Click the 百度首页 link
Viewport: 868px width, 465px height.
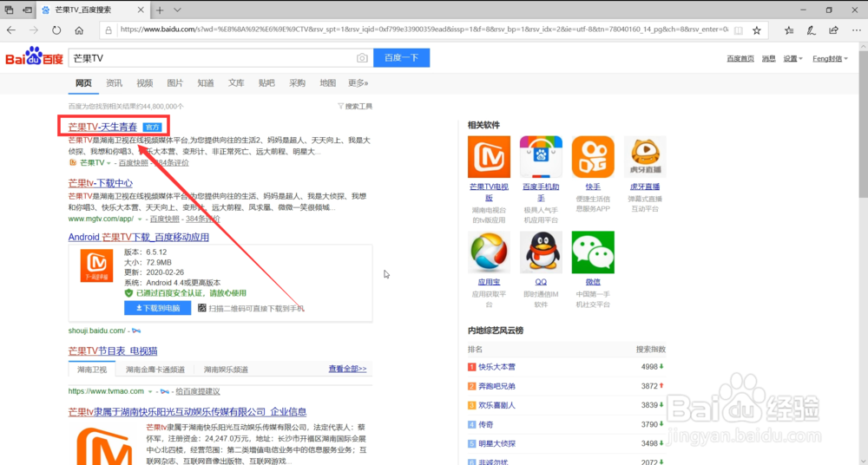coord(740,59)
